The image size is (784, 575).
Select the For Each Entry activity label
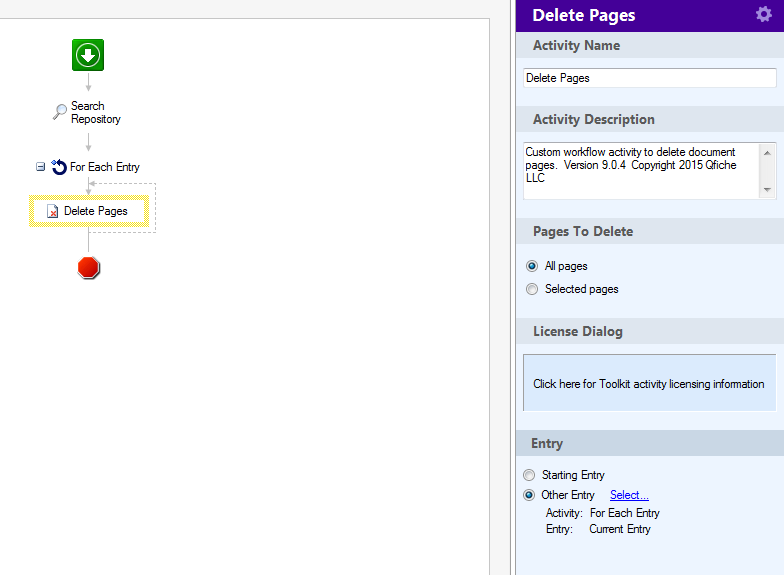[x=104, y=167]
